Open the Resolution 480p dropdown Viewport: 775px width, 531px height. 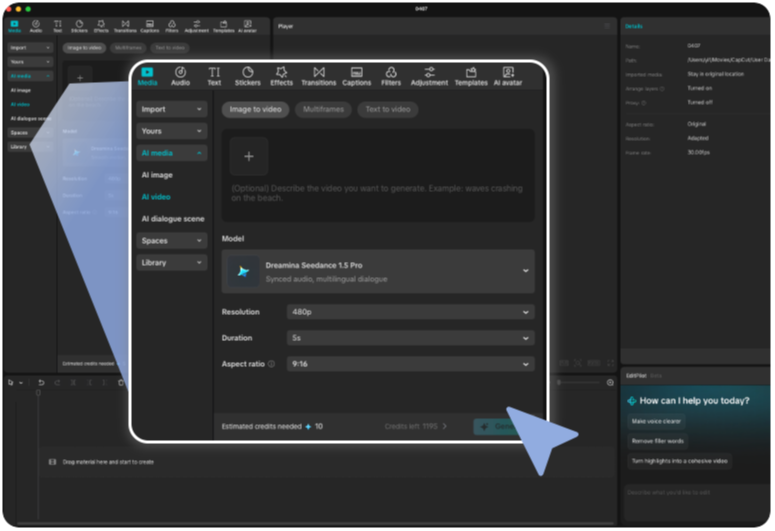pos(411,312)
